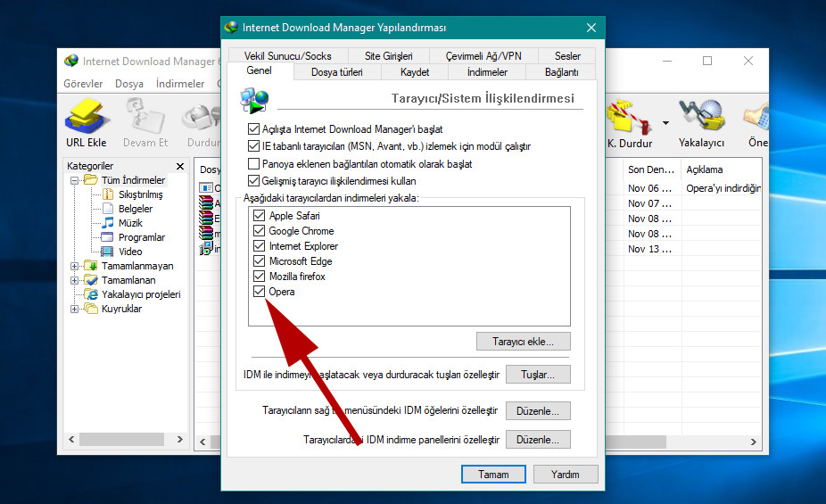The height and width of the screenshot is (504, 826).
Task: Switch to Dosya türleri tab
Action: [336, 72]
